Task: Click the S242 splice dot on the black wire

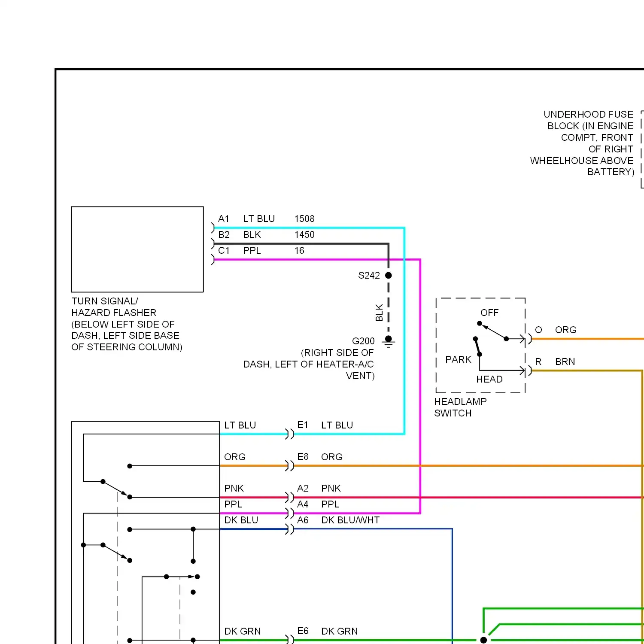Action: point(389,276)
